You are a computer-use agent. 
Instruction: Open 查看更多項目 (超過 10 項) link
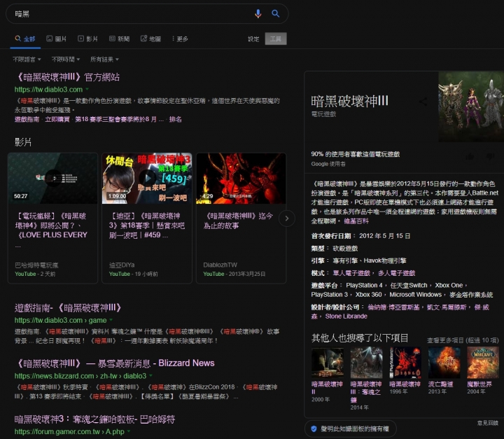pyautogui.click(x=463, y=340)
